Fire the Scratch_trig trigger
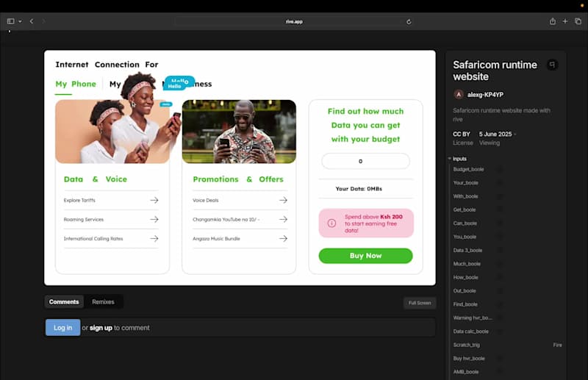Image resolution: width=588 pixels, height=380 pixels. click(557, 345)
